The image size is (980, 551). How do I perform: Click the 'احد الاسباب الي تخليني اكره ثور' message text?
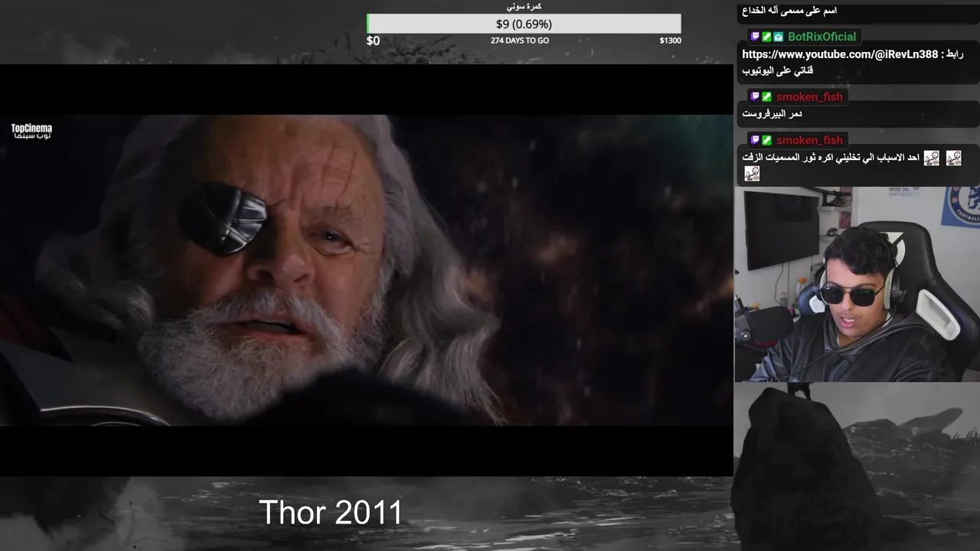(x=830, y=158)
